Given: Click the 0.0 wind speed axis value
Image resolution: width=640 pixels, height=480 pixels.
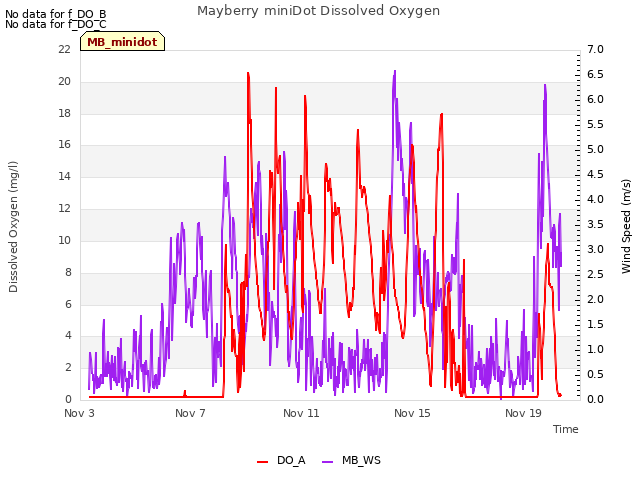Looking at the screenshot, I should pos(595,399).
